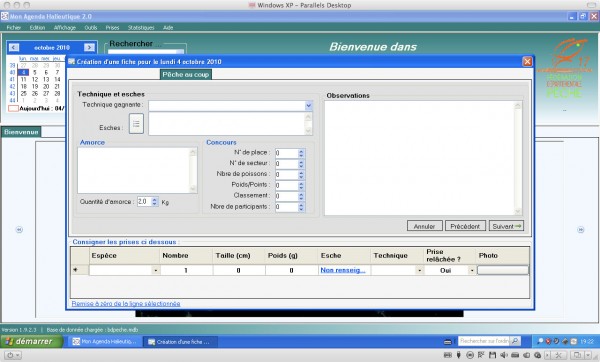The image size is (600, 362).
Task: Click the Parallels tools wrench icon
Action: click(558, 355)
